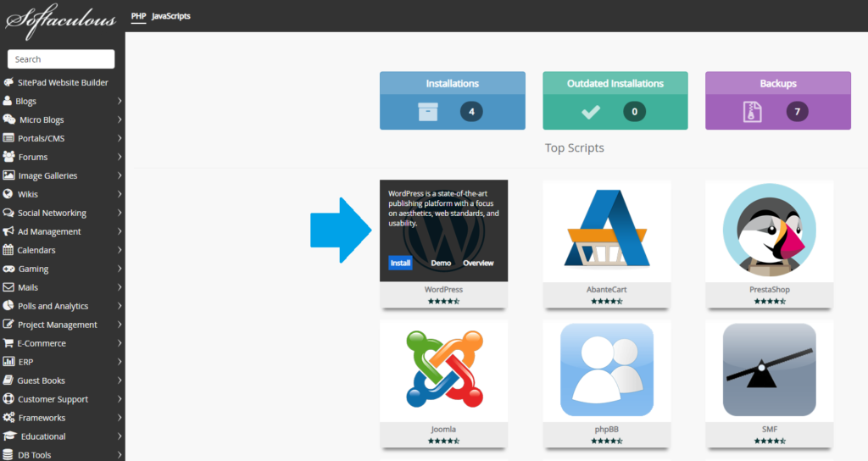Screen dimensions: 868x461
Task: Click the E-Commerce cart icon
Action: coord(8,343)
